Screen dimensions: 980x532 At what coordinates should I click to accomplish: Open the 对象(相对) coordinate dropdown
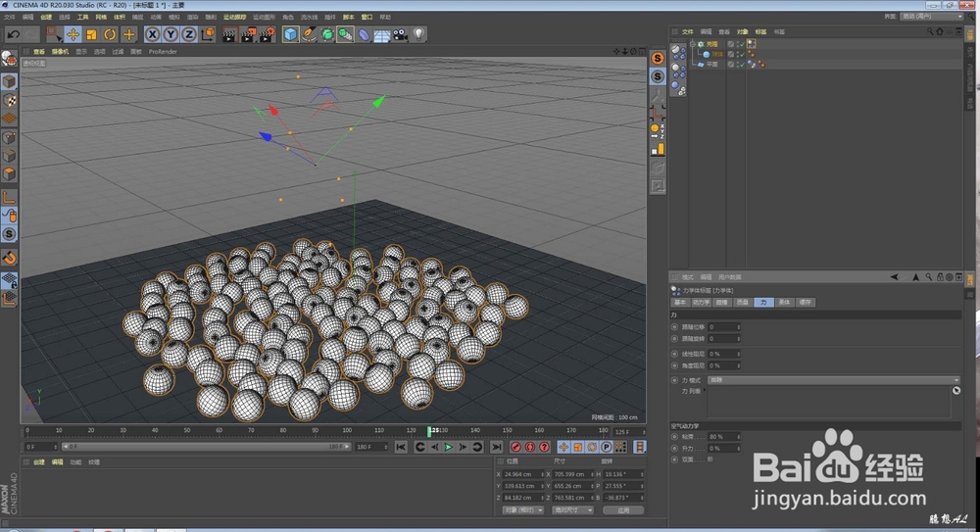point(523,510)
